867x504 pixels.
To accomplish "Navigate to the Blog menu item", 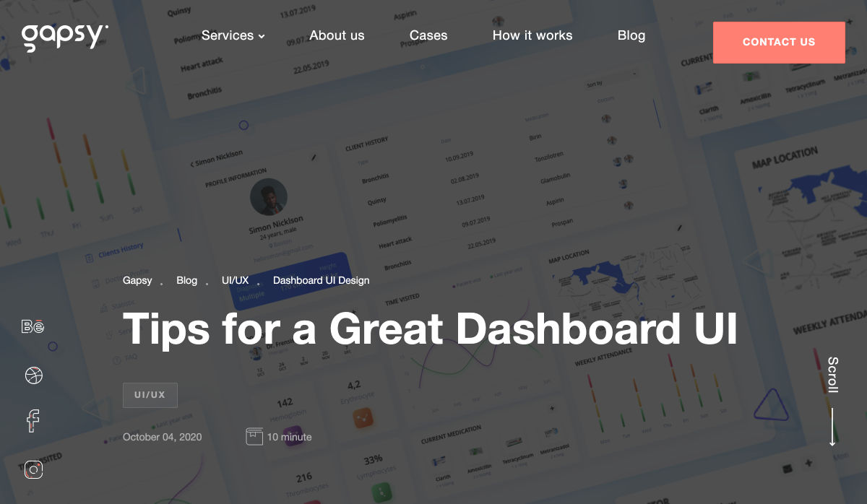I will [x=631, y=35].
